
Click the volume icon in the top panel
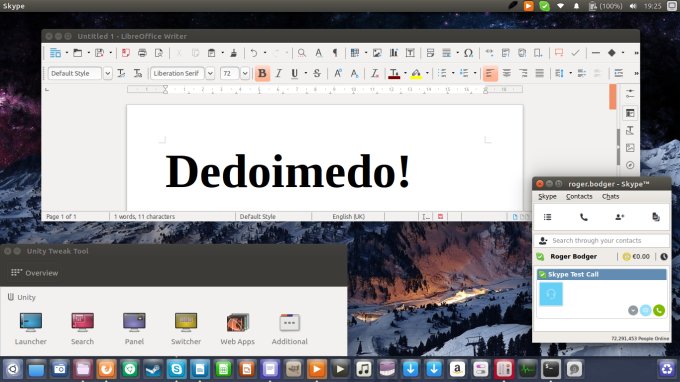point(633,6)
